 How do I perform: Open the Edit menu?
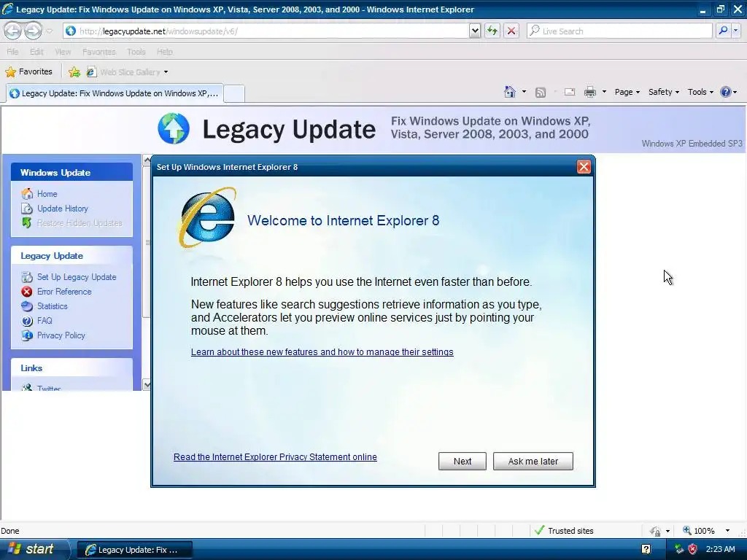[36, 52]
